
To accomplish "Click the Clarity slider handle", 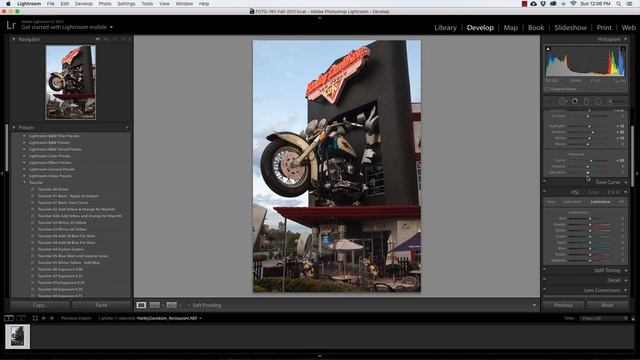I will (591, 160).
